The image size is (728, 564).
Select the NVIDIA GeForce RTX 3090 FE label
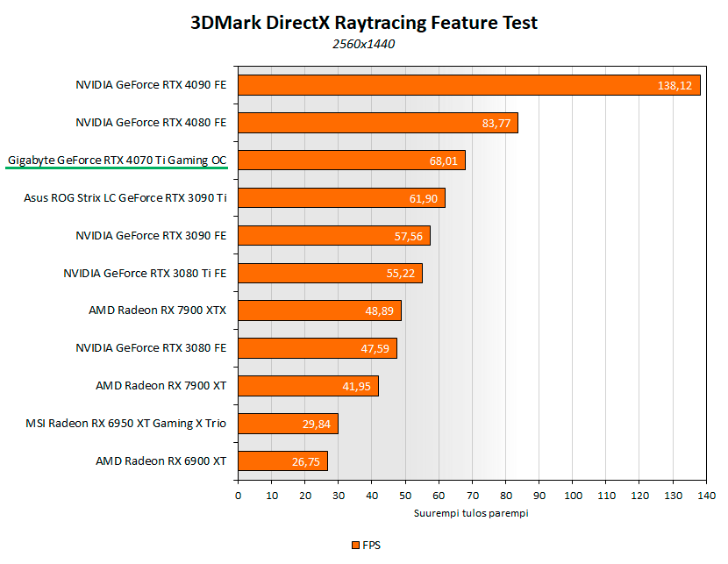[151, 236]
